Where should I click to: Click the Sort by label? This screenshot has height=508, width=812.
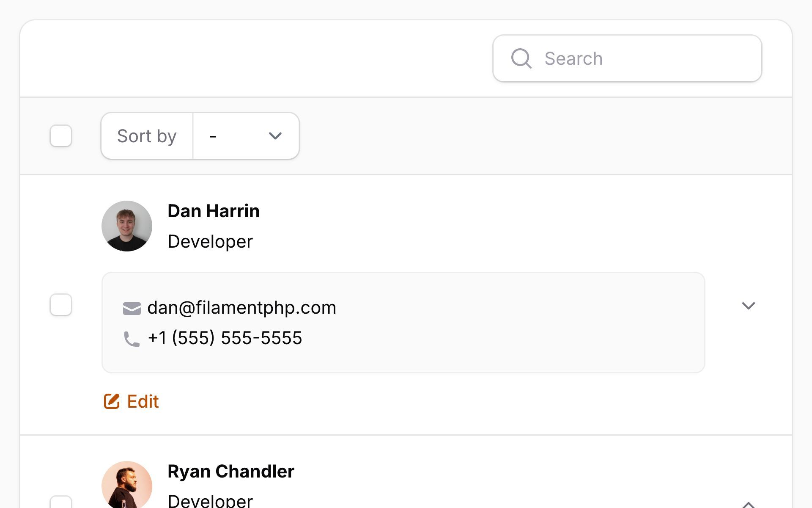(147, 136)
